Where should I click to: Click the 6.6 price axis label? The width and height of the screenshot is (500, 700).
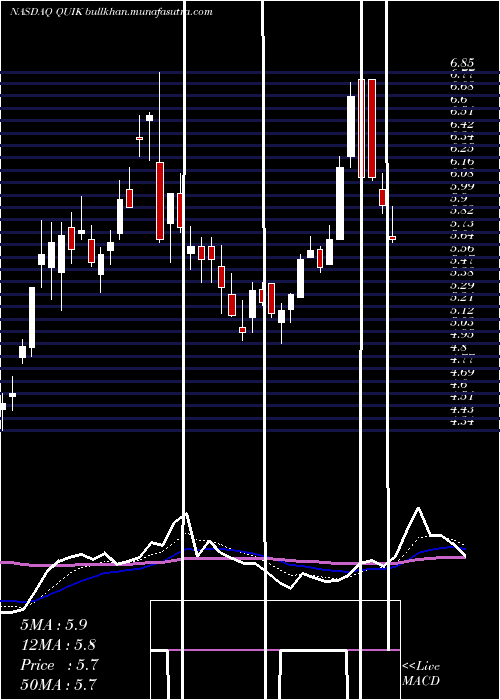(459, 100)
